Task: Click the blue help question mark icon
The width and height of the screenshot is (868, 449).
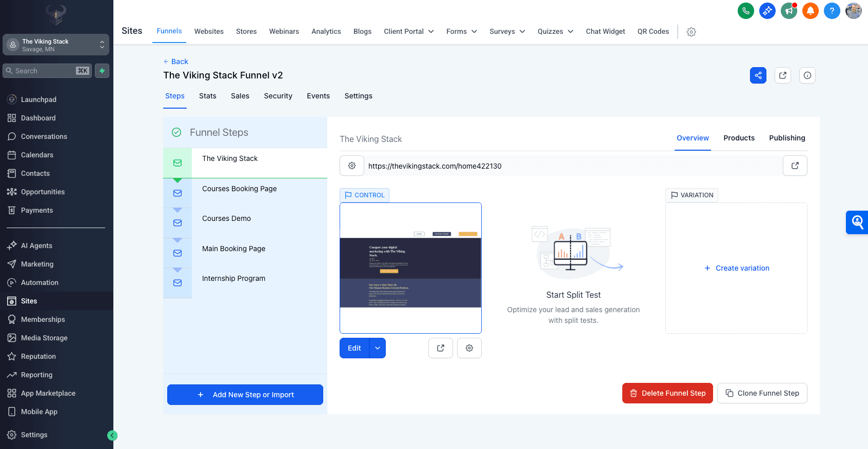Action: (832, 11)
